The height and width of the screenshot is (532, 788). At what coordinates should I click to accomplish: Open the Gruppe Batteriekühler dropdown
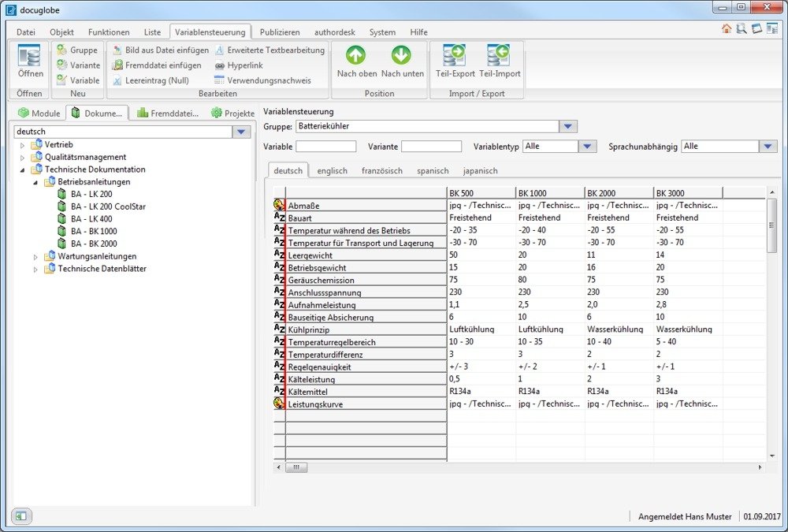click(568, 126)
